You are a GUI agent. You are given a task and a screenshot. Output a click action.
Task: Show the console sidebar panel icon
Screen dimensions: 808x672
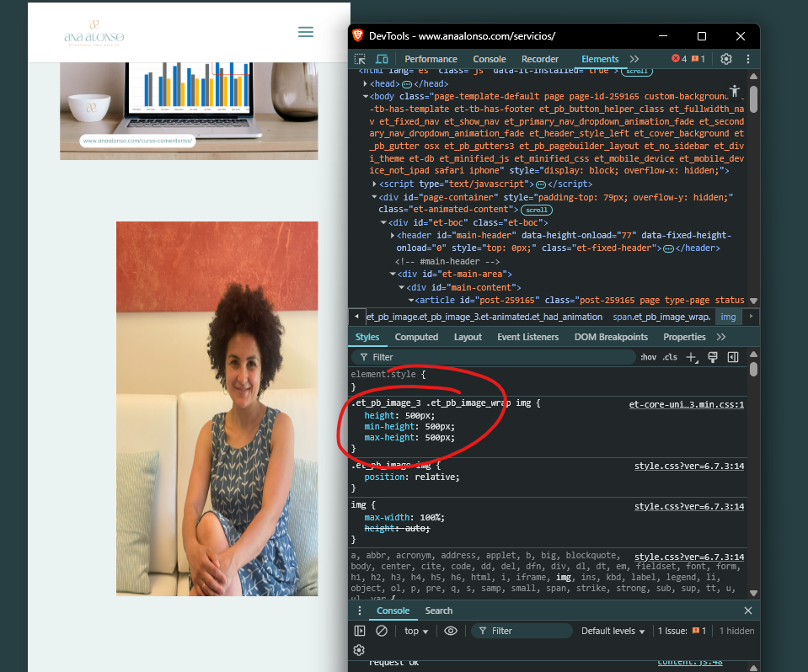[x=360, y=631]
